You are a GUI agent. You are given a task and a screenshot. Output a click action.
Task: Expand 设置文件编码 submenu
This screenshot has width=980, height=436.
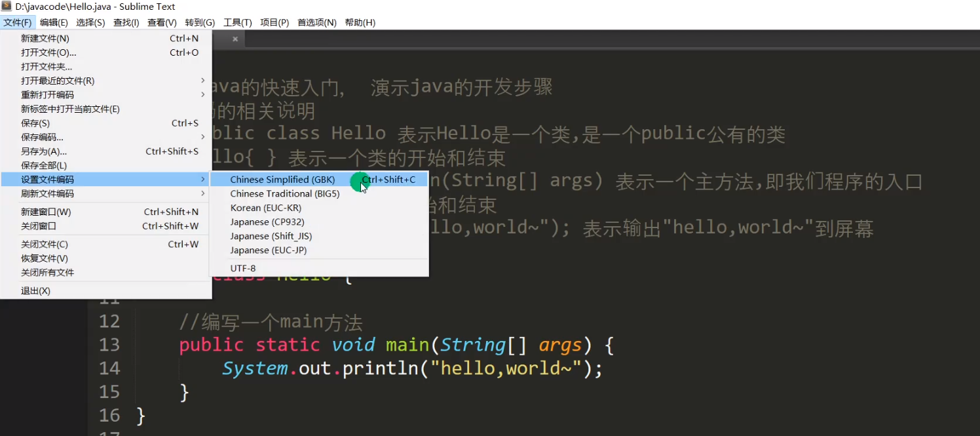(106, 180)
